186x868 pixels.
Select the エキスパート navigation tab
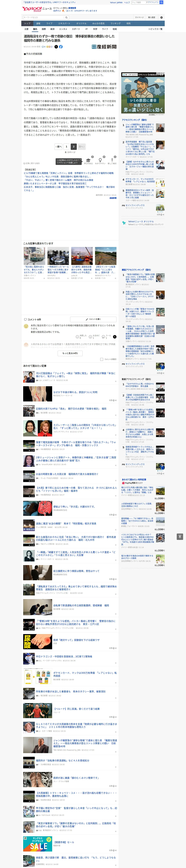pos(64,24)
